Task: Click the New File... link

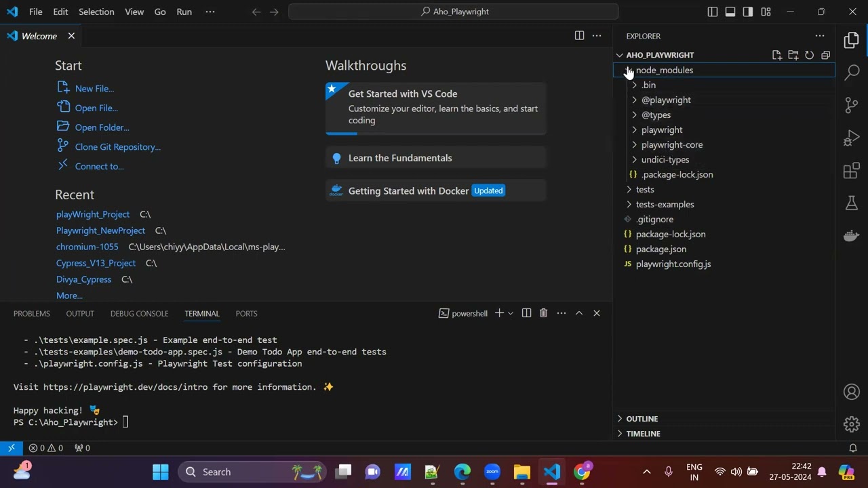Action: coord(94,88)
